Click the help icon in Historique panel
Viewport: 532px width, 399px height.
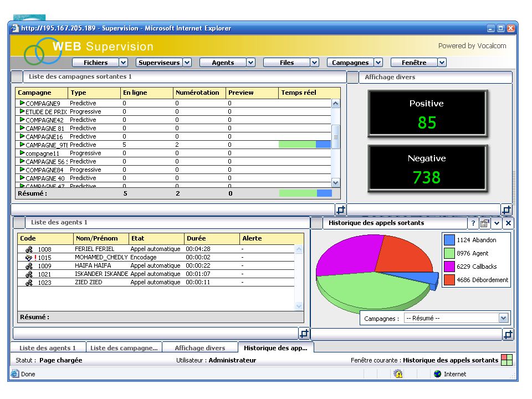coord(473,223)
